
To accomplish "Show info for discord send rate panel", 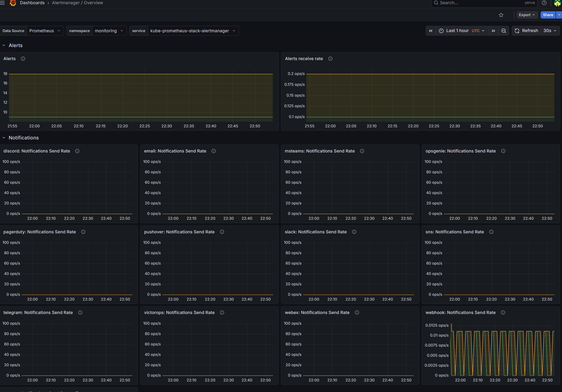I will point(77,151).
